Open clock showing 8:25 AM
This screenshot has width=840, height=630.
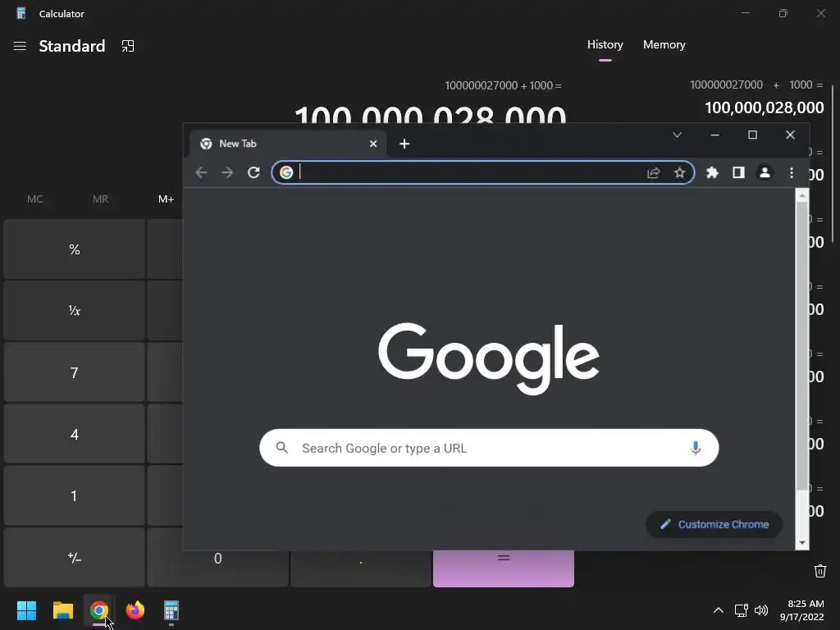pyautogui.click(x=802, y=610)
